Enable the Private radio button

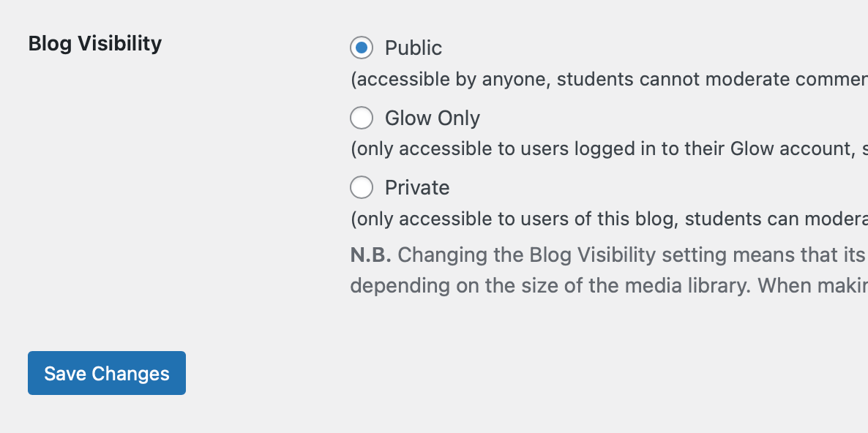tap(362, 188)
